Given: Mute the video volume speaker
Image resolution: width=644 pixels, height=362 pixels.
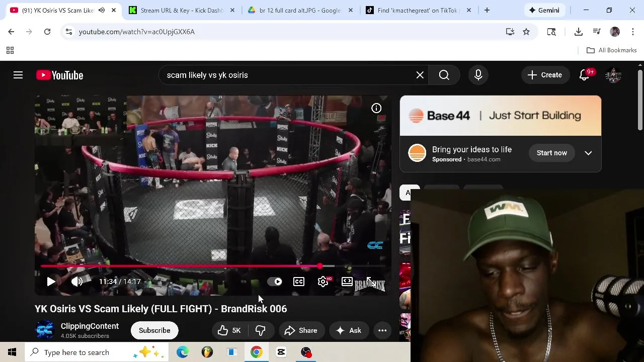Looking at the screenshot, I should pyautogui.click(x=77, y=282).
